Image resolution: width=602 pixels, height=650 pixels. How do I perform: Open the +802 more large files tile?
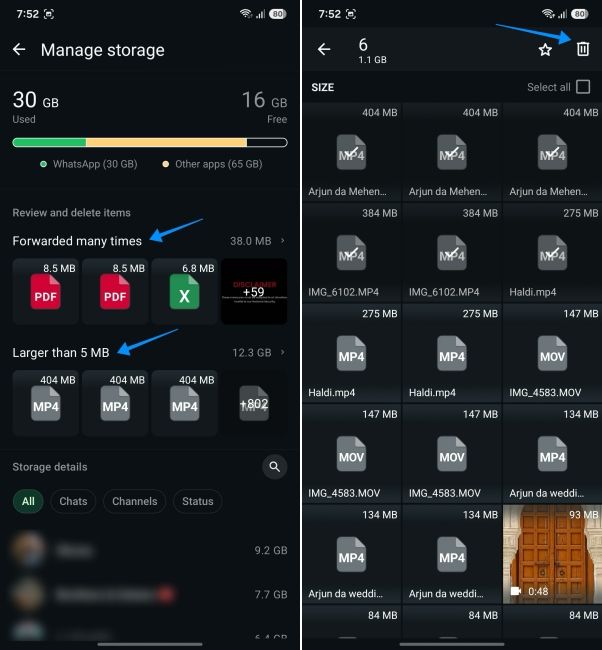254,403
